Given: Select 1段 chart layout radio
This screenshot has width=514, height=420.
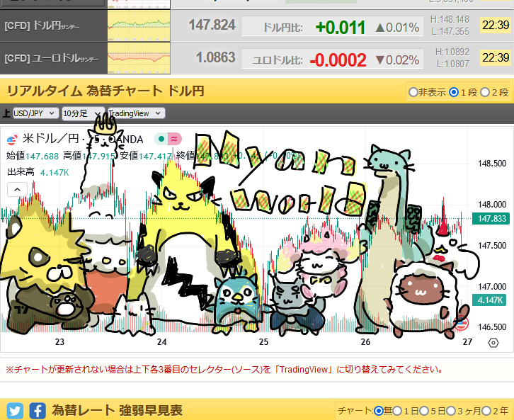Looking at the screenshot, I should (x=454, y=92).
